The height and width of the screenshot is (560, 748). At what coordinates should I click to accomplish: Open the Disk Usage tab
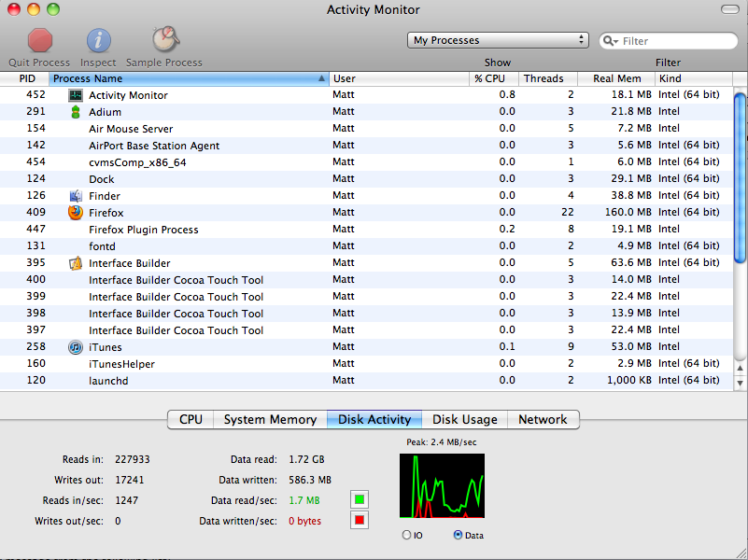pos(465,419)
